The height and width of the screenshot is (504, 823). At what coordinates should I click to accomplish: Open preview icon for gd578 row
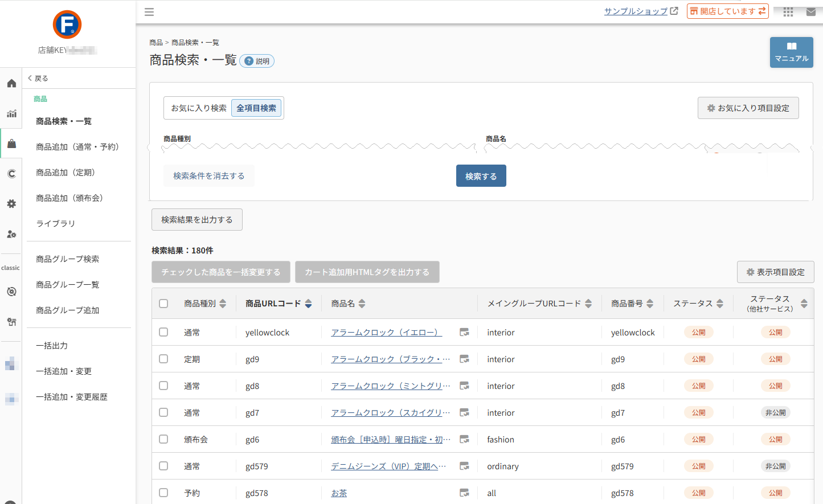464,493
